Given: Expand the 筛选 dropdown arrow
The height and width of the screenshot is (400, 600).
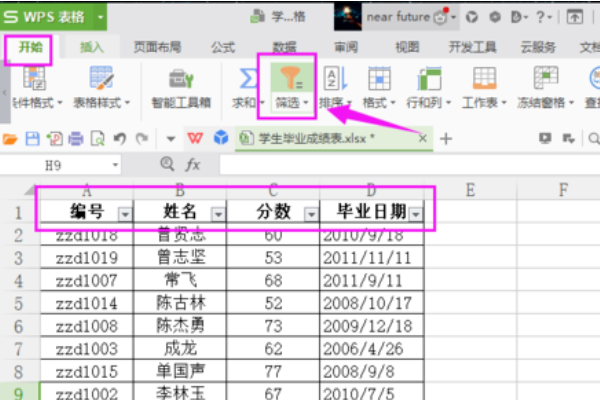Looking at the screenshot, I should click(x=306, y=103).
